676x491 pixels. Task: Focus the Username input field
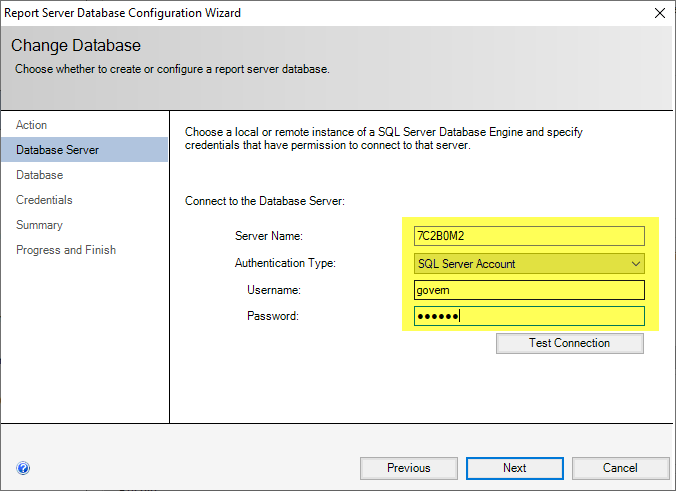(529, 290)
